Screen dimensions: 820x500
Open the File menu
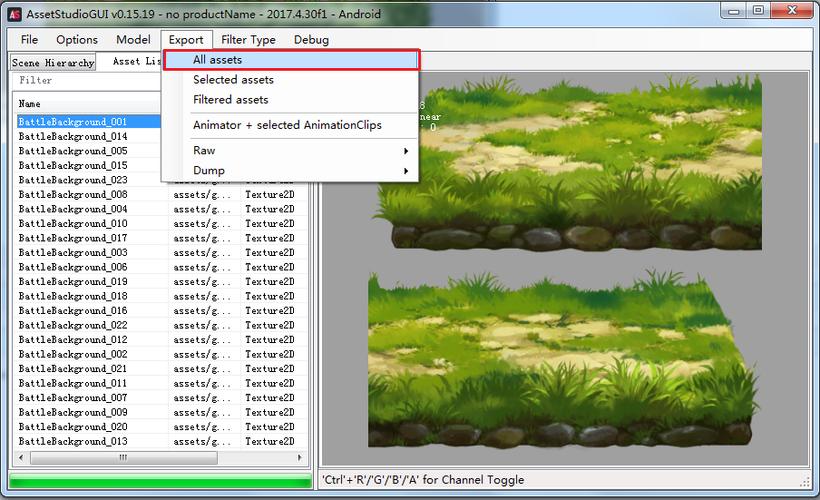coord(29,40)
